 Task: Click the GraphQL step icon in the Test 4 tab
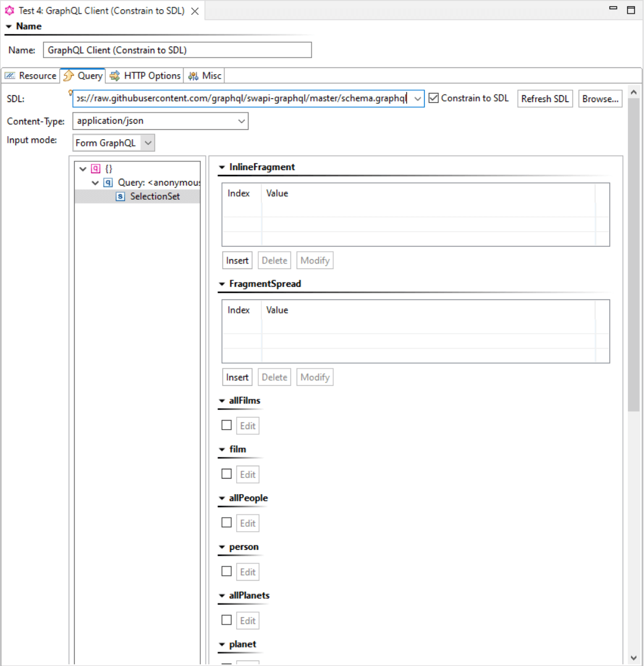click(10, 10)
